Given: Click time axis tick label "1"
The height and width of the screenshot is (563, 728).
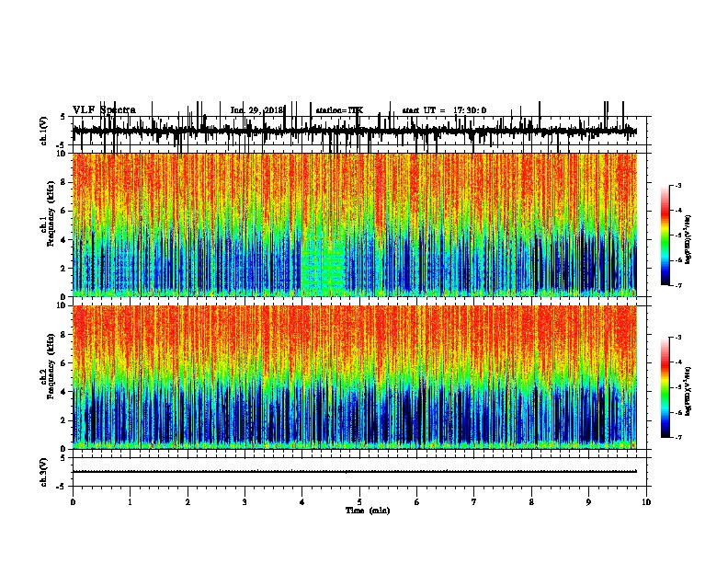Looking at the screenshot, I should click(x=130, y=502).
